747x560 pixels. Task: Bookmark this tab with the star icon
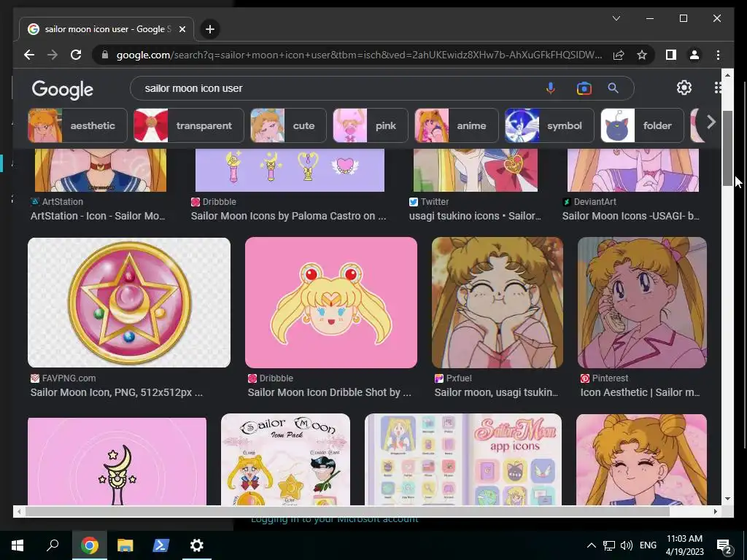pyautogui.click(x=642, y=55)
